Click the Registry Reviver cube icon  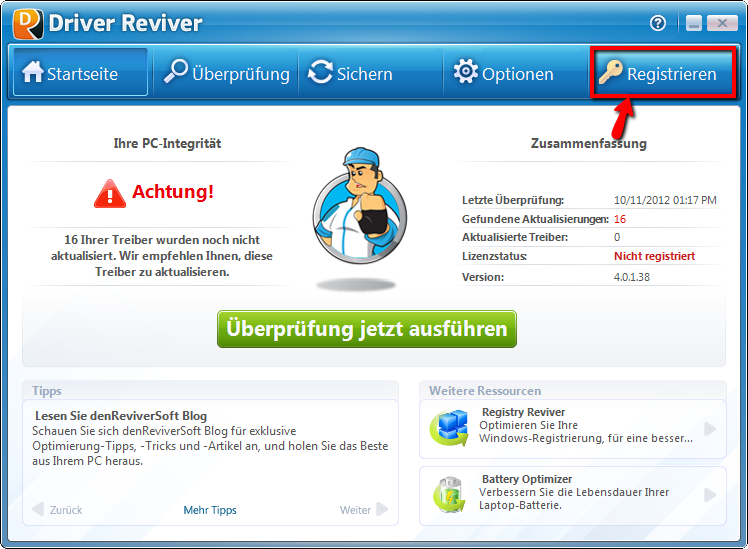[x=449, y=428]
